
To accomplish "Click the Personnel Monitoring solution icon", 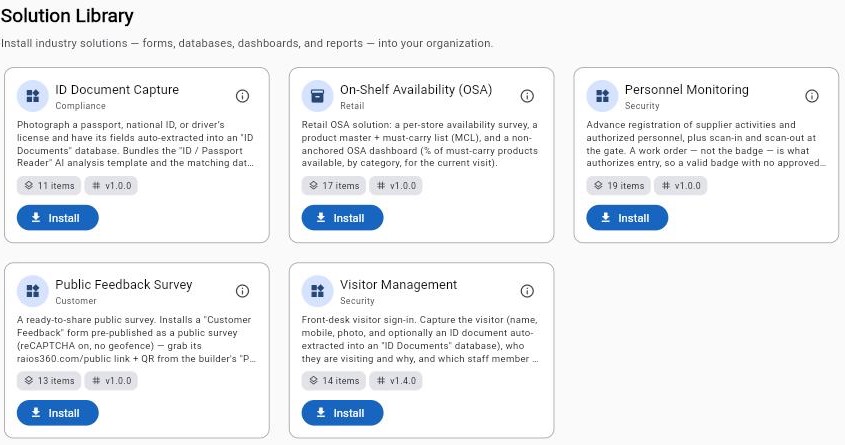I will click(x=602, y=96).
